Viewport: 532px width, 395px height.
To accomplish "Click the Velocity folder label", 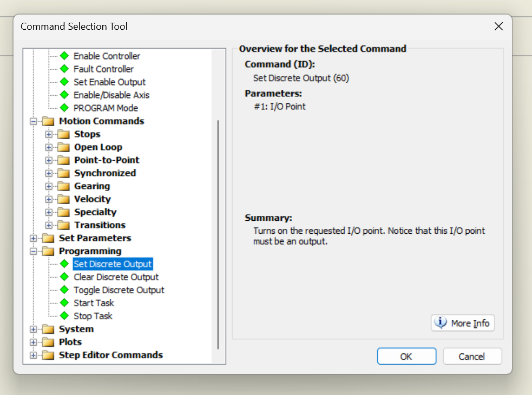I will 93,199.
